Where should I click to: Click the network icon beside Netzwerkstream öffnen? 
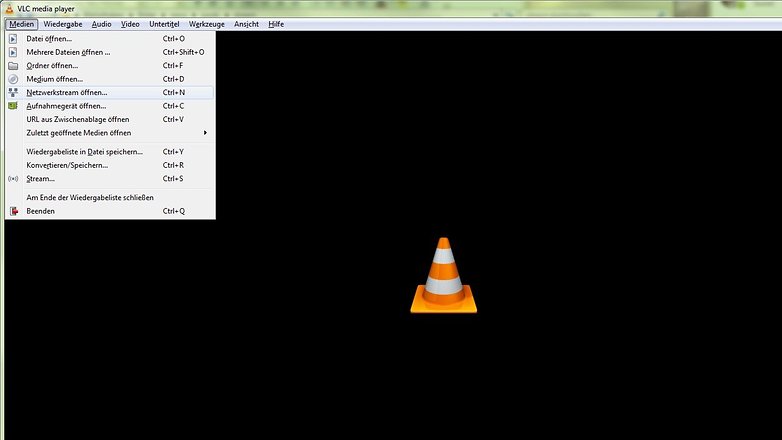click(x=13, y=92)
